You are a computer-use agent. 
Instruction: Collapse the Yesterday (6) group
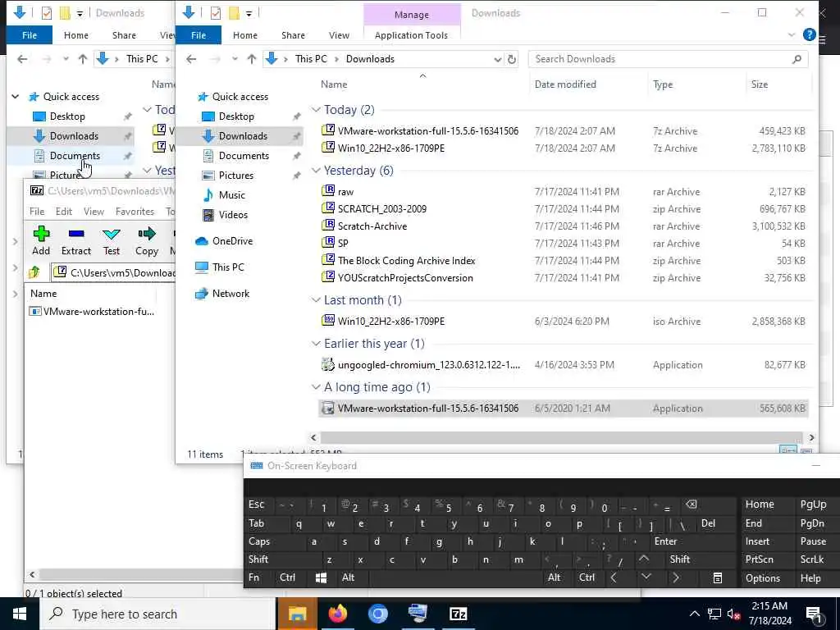tap(316, 171)
